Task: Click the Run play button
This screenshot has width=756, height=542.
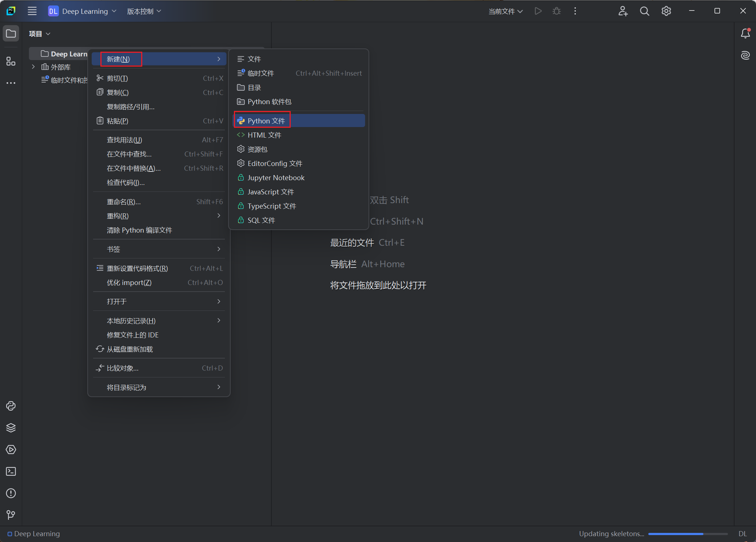Action: tap(538, 11)
